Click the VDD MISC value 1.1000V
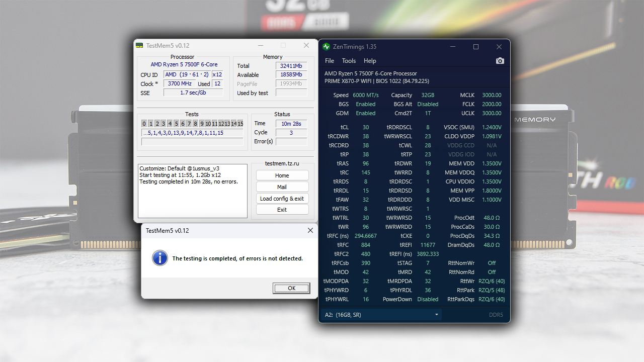 click(492, 200)
